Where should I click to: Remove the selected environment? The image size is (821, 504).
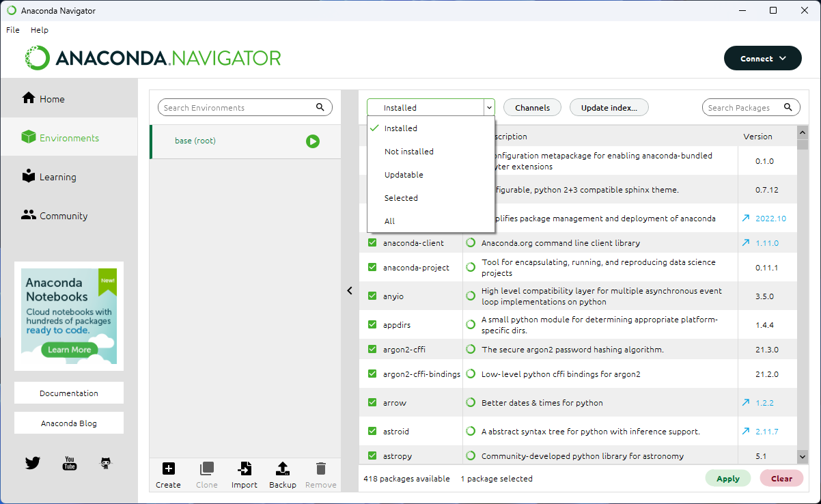320,473
